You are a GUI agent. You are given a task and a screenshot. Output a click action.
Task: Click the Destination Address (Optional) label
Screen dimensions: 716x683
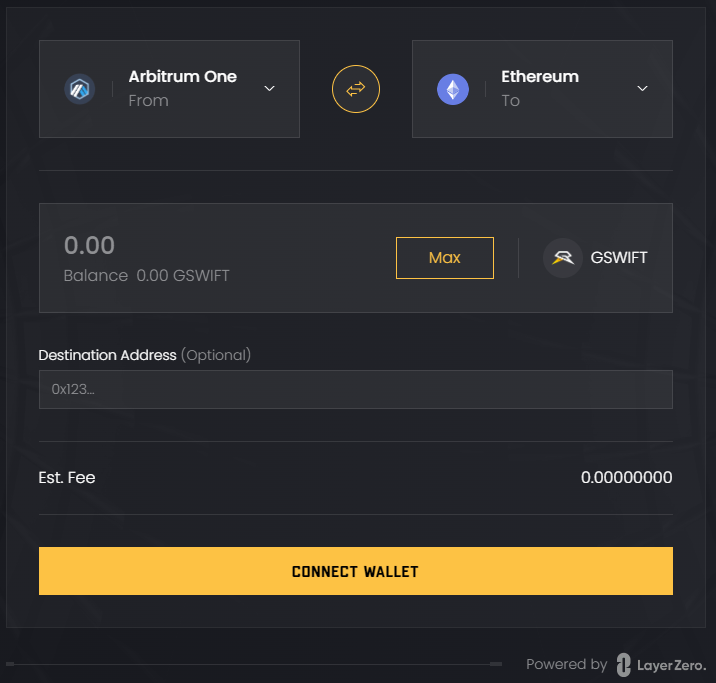pos(144,355)
